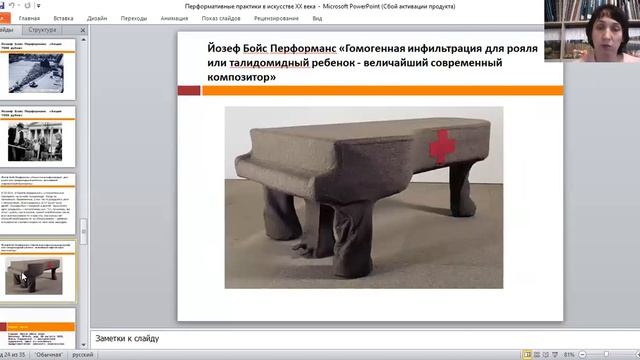Click the «Обычная» theme name in the status bar

[48, 355]
